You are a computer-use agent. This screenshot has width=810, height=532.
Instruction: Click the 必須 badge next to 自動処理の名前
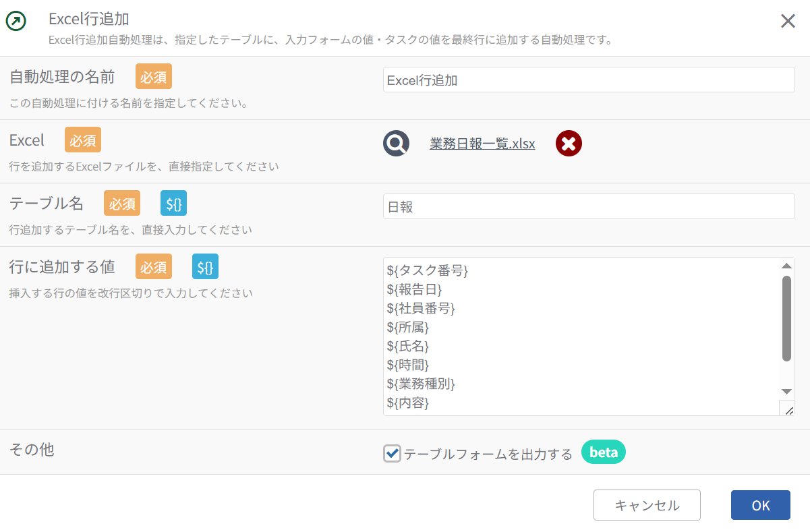[154, 76]
